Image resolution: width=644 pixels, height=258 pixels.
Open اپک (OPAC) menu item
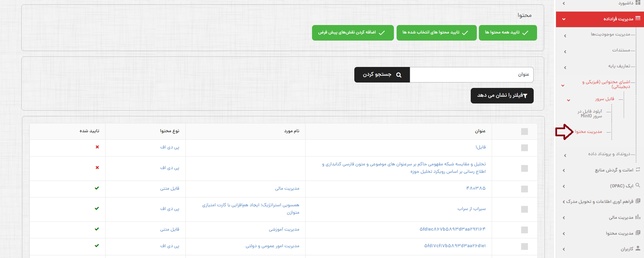(x=622, y=186)
